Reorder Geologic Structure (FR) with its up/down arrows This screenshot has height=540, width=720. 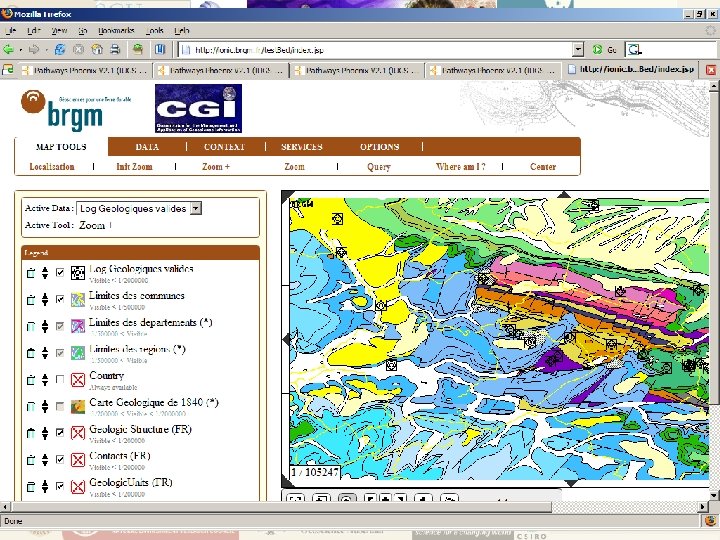pyautogui.click(x=45, y=433)
